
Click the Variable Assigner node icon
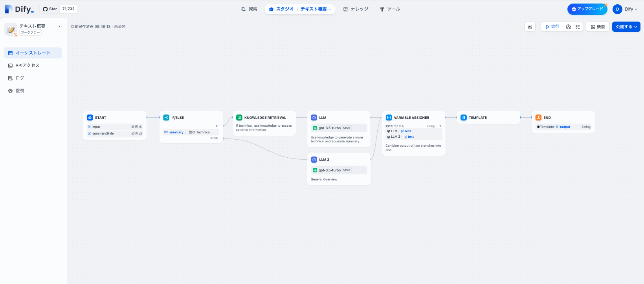point(389,118)
